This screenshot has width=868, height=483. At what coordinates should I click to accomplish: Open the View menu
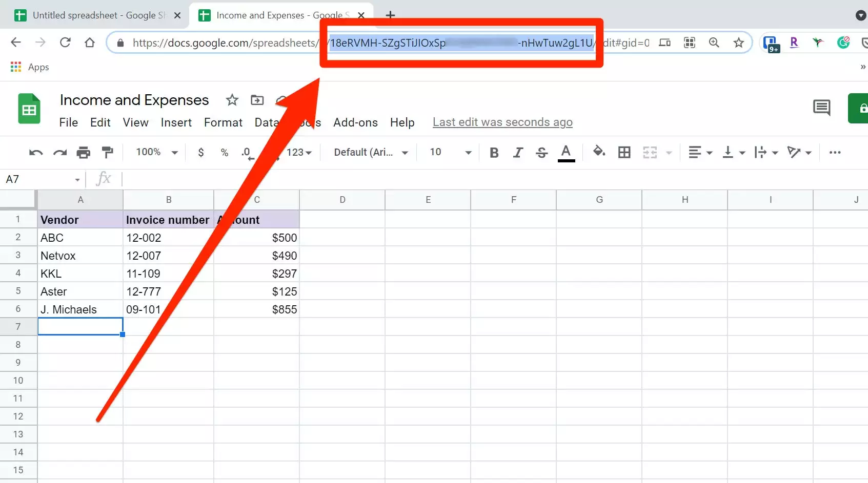pos(135,122)
